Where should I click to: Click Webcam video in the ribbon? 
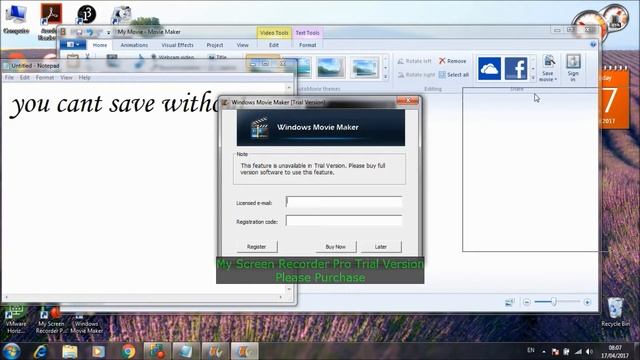click(x=173, y=58)
